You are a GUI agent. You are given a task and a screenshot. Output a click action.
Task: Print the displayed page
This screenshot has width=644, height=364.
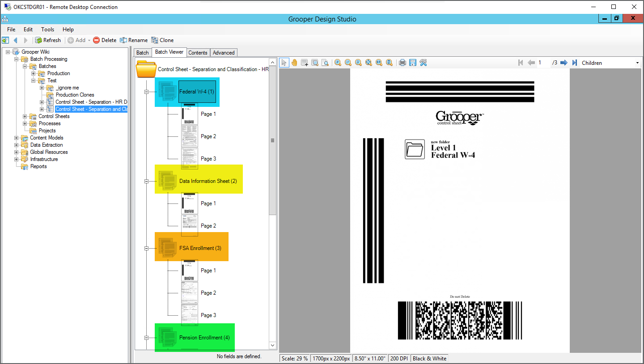[402, 63]
